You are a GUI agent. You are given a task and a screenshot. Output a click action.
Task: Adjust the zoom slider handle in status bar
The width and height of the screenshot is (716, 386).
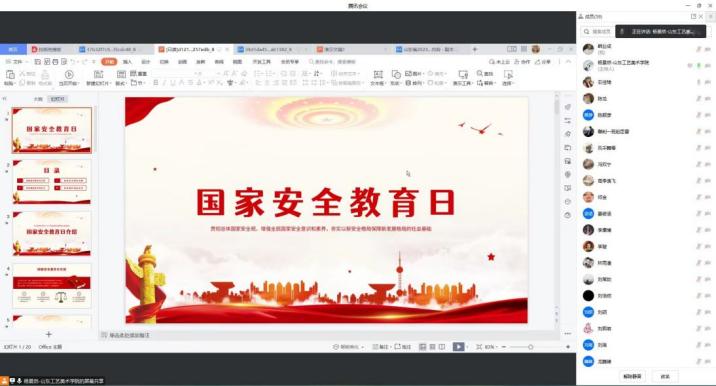coord(531,347)
